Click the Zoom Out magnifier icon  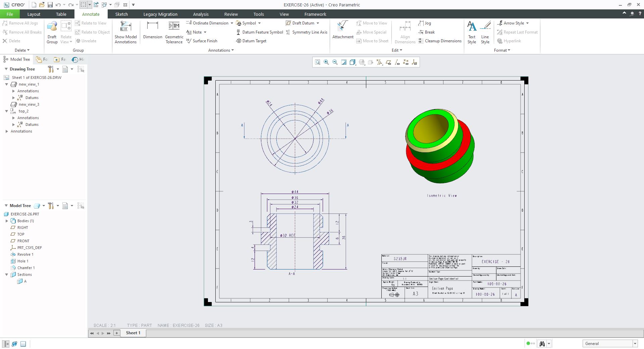tap(335, 62)
